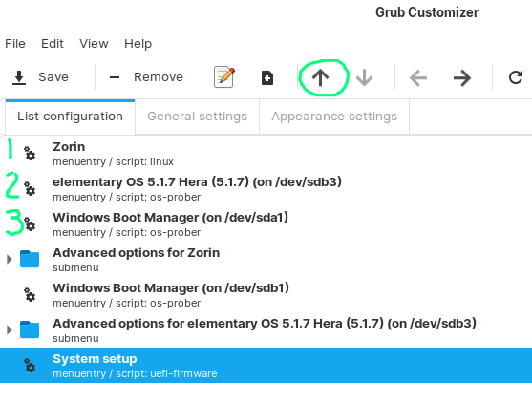The height and width of the screenshot is (403, 532).
Task: Expand Advanced options for Zorin submenu
Action: 10,259
